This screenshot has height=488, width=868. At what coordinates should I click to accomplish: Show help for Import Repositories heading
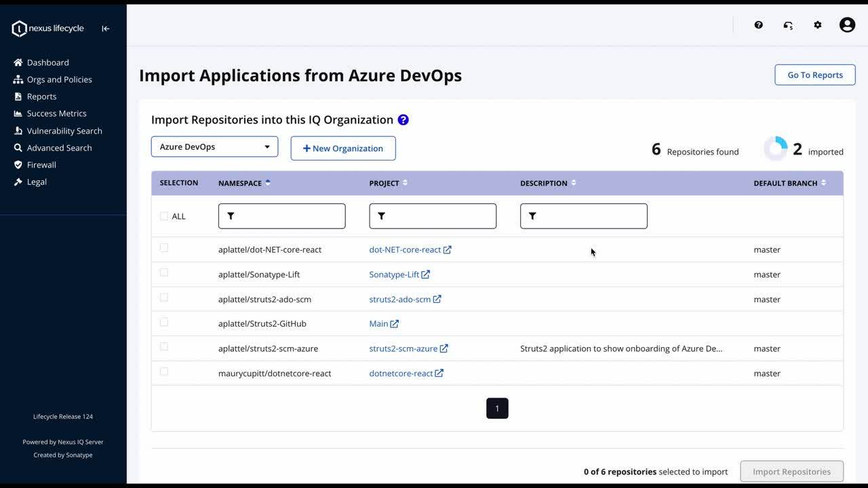[403, 120]
